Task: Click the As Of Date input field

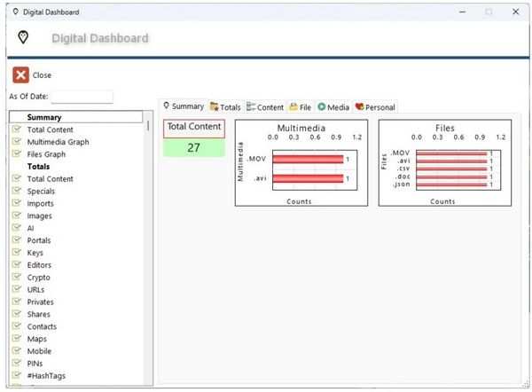Action: (x=82, y=97)
